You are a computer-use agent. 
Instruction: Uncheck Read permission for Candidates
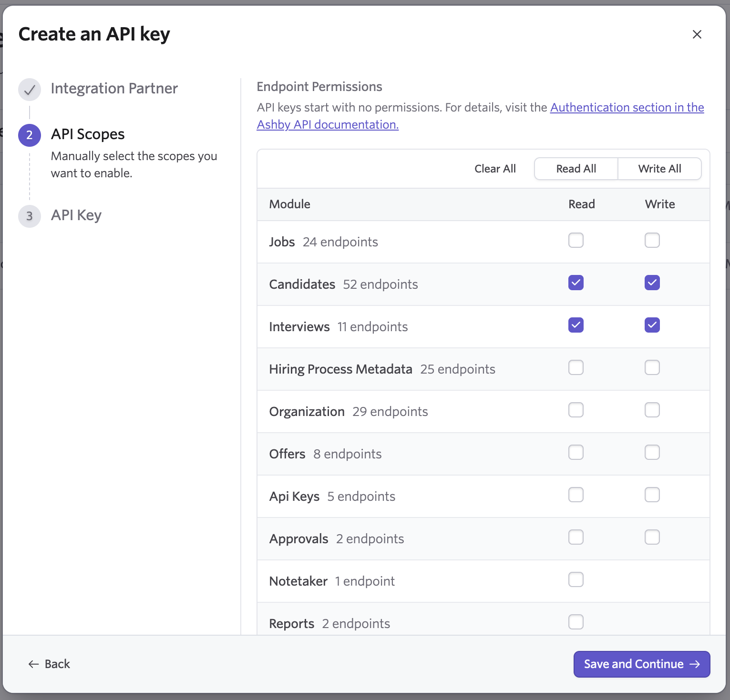coord(576,283)
